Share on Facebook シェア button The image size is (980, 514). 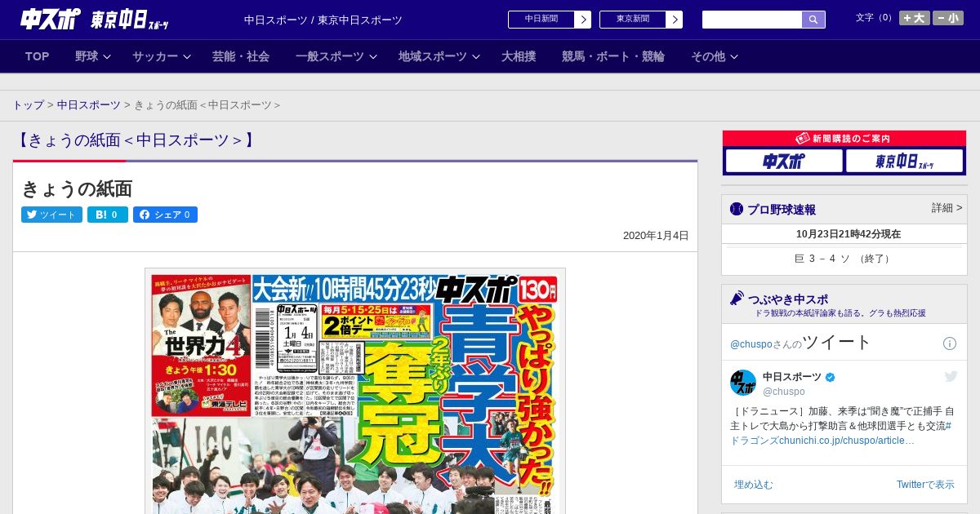165,215
